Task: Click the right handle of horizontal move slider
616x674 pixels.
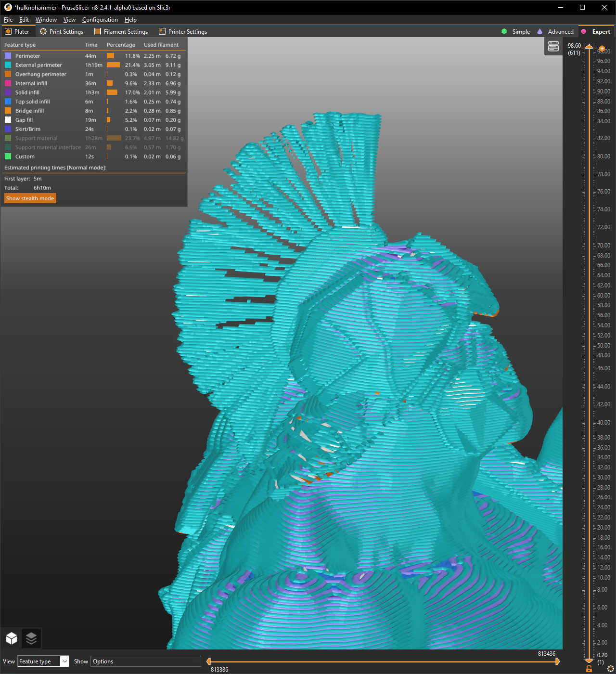Action: point(557,661)
